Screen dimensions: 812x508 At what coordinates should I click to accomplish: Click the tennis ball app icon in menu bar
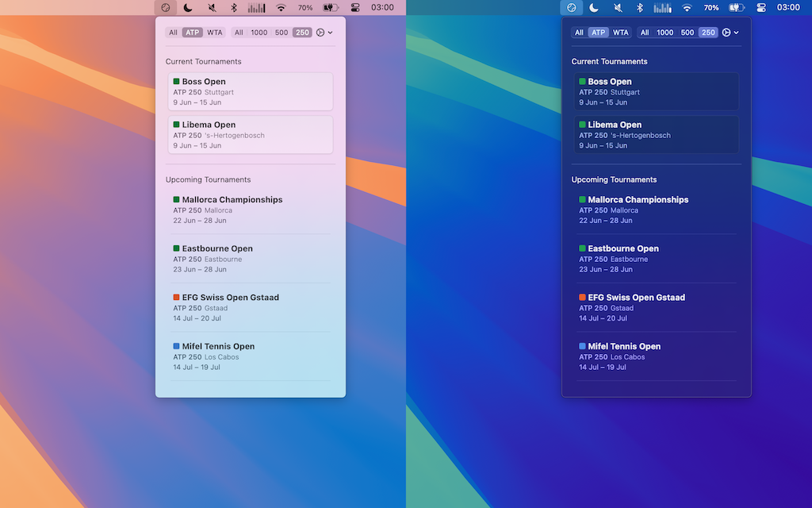(164, 7)
